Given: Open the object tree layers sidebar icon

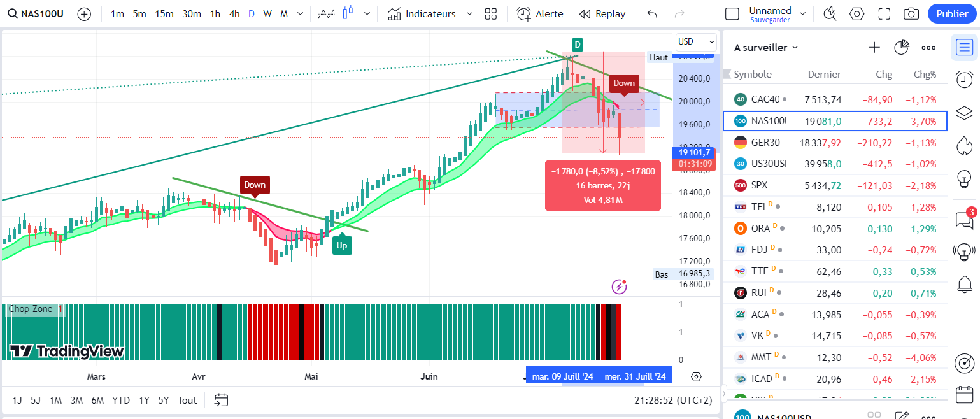Looking at the screenshot, I should [x=965, y=113].
